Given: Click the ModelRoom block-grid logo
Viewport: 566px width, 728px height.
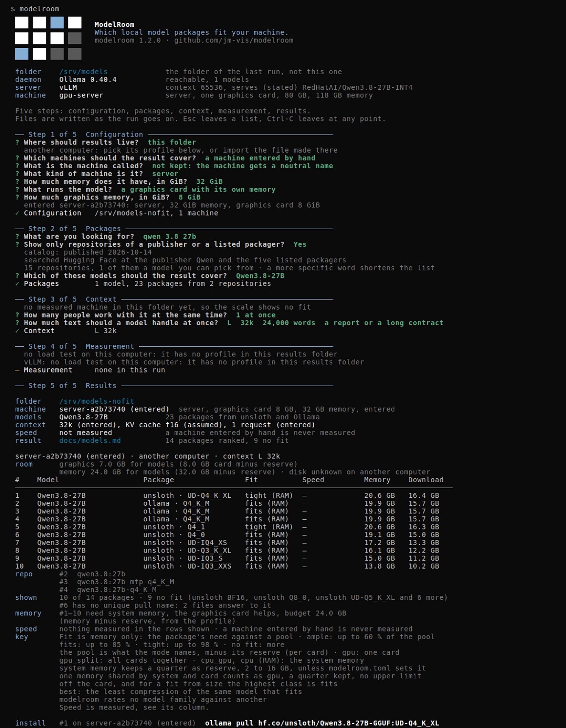Looking at the screenshot, I should (x=48, y=38).
